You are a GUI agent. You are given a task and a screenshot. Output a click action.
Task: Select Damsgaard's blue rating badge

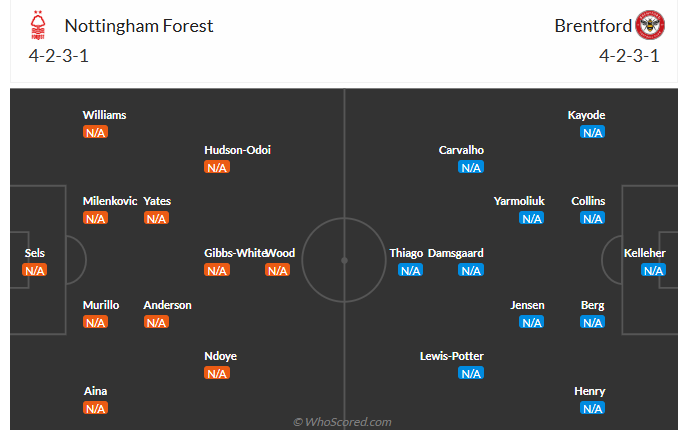click(471, 270)
